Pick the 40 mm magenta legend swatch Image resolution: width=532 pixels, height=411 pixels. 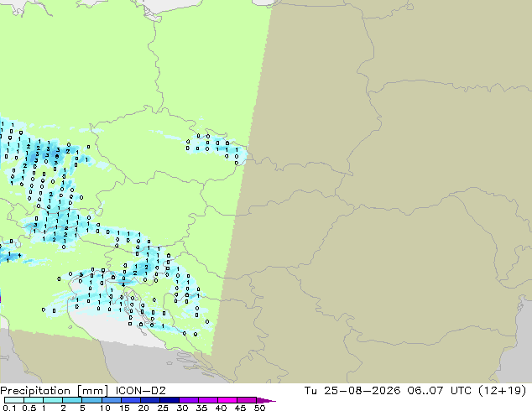coord(227,400)
